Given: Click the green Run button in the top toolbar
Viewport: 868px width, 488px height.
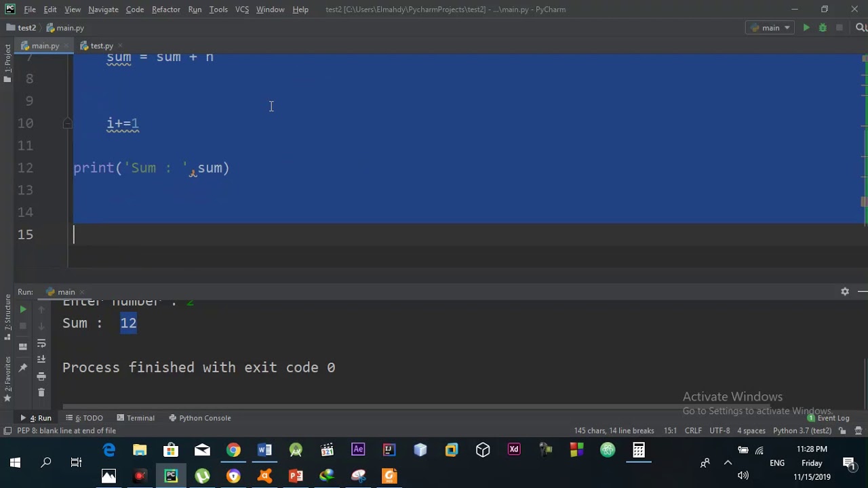Looking at the screenshot, I should pyautogui.click(x=806, y=28).
